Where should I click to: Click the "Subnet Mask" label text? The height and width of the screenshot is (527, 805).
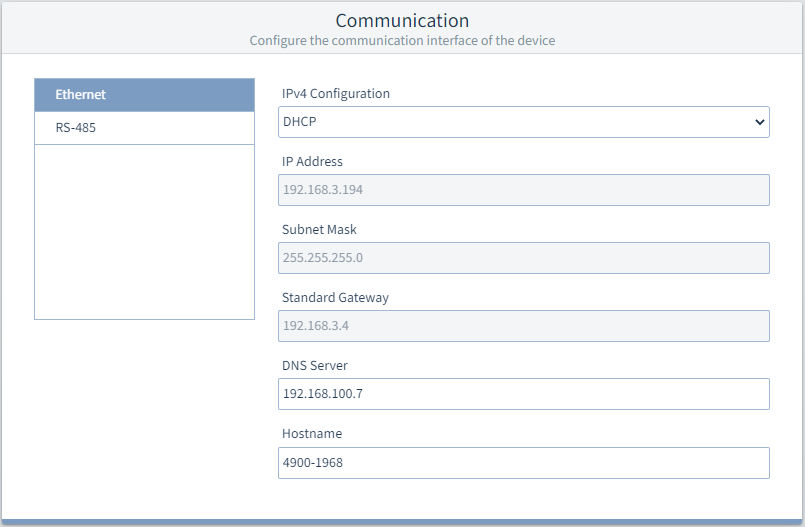319,230
